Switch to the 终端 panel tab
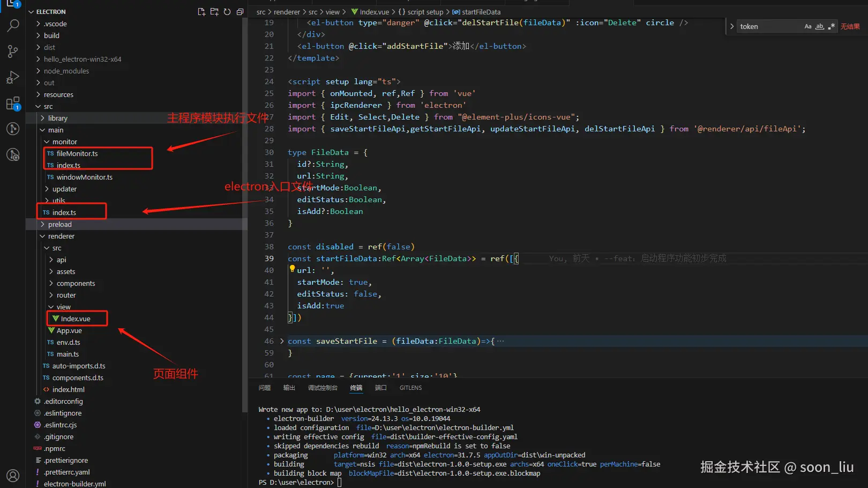Screen dimensions: 868x488 [x=356, y=388]
